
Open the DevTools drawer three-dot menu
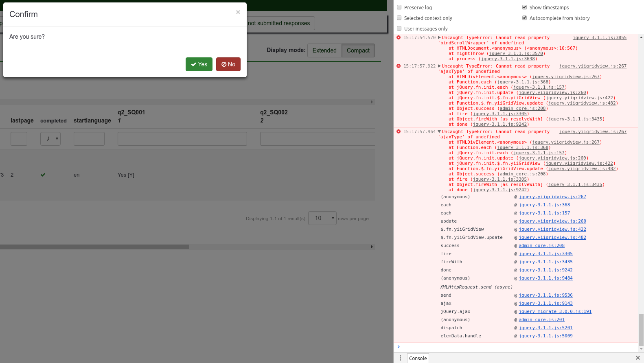click(x=400, y=358)
